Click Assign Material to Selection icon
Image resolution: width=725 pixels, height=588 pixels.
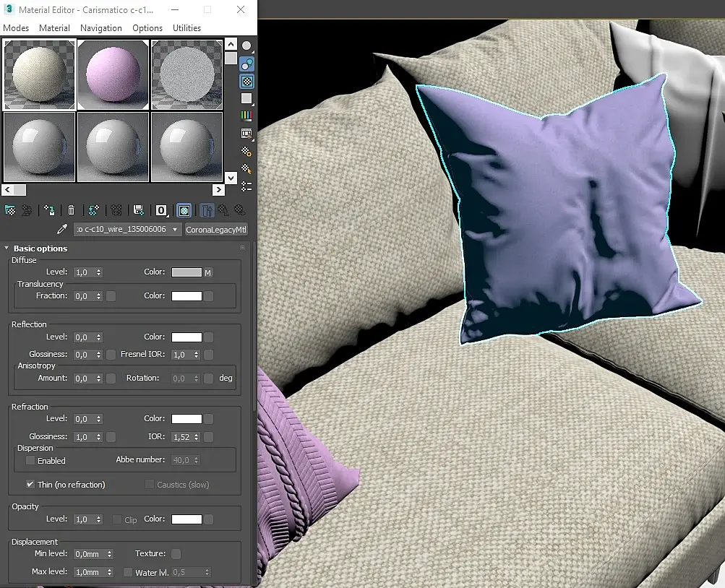tap(49, 211)
